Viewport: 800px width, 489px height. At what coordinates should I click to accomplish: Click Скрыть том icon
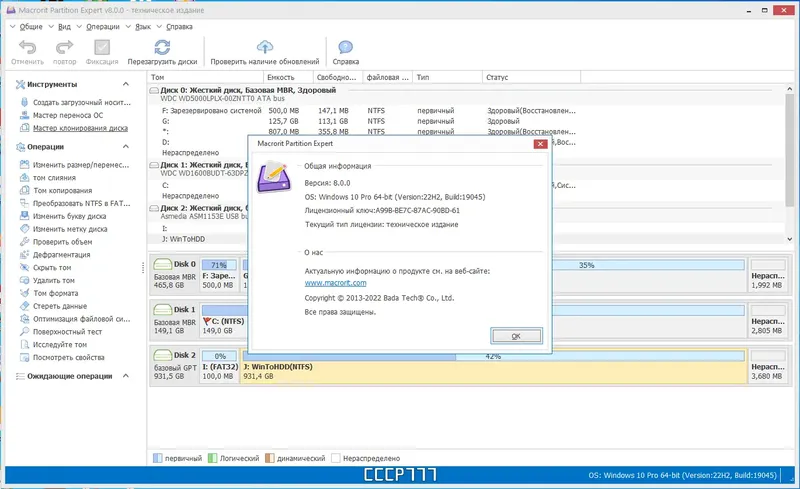[24, 267]
